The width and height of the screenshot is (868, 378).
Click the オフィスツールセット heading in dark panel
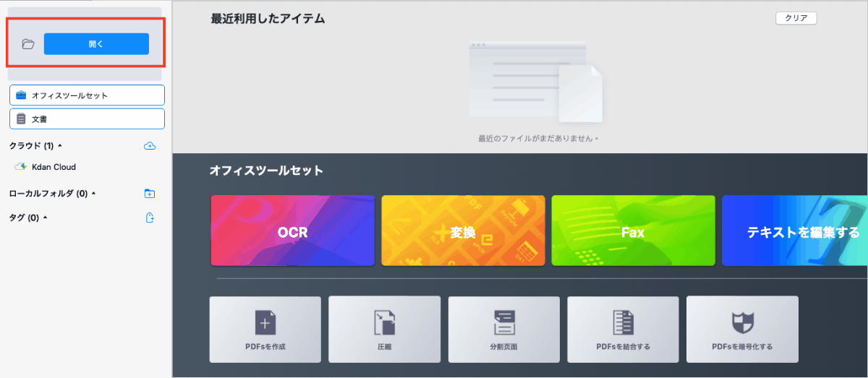coord(266,171)
